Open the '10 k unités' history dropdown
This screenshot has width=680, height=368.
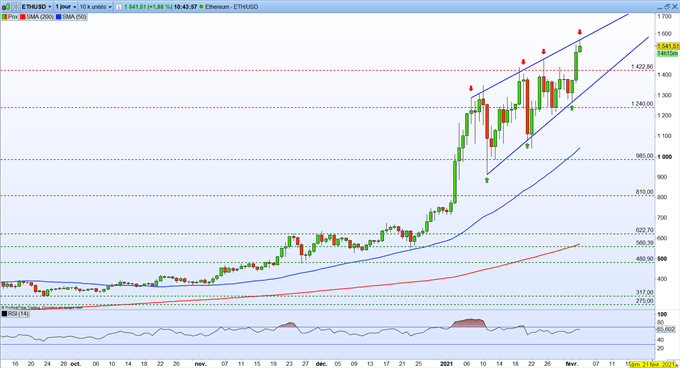[x=95, y=7]
